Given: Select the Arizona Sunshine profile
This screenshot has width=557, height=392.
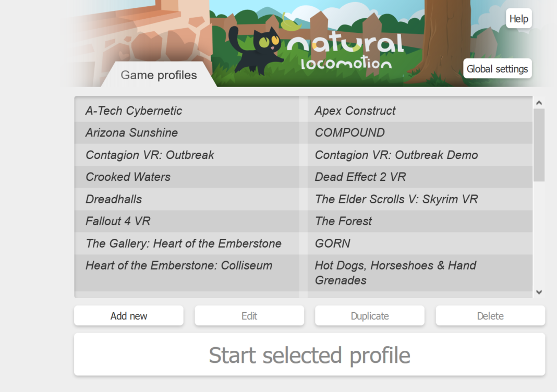Looking at the screenshot, I should (x=131, y=132).
